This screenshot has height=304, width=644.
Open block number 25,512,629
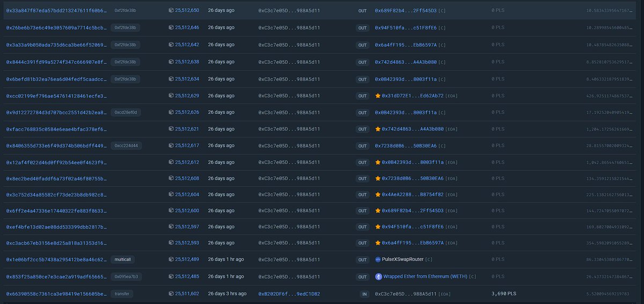[x=187, y=96]
